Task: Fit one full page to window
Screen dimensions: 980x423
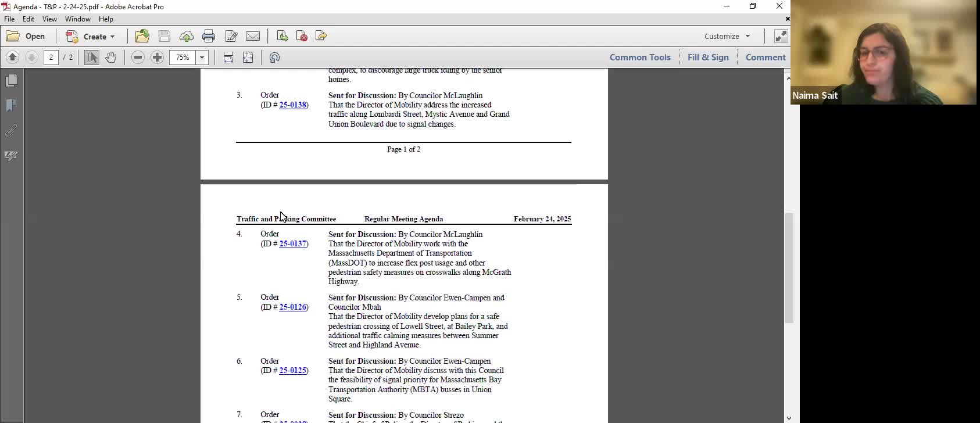Action: [x=248, y=57]
